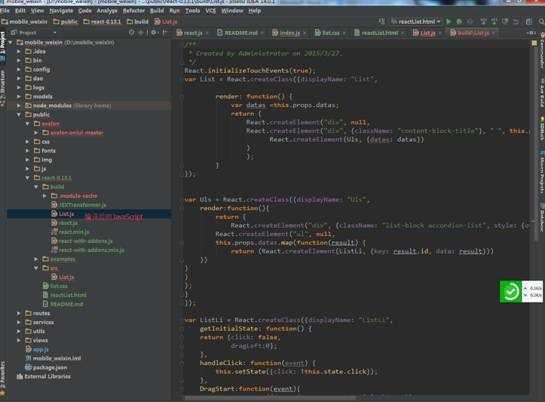Click the undo arrow icon in the main toolbar
Image resolution: width=545 pixels, height=402 pixels.
(516, 22)
